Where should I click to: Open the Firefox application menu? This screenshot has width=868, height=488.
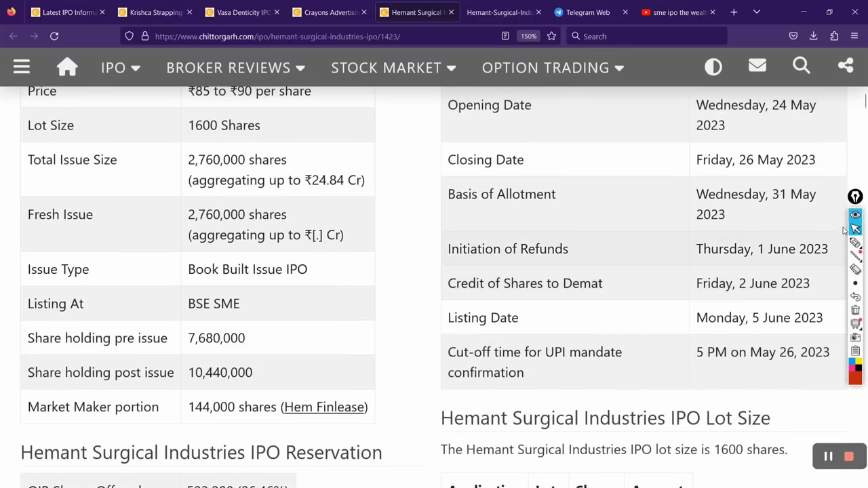[x=854, y=36]
